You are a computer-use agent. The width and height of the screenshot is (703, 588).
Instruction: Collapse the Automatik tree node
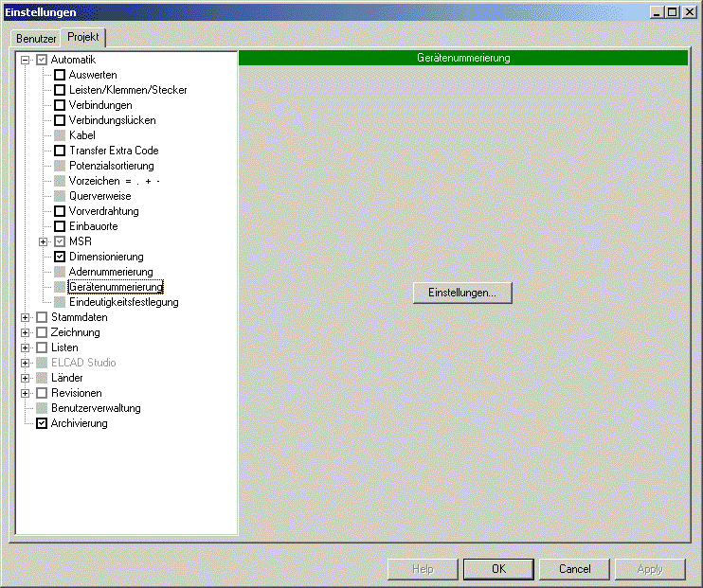point(25,60)
